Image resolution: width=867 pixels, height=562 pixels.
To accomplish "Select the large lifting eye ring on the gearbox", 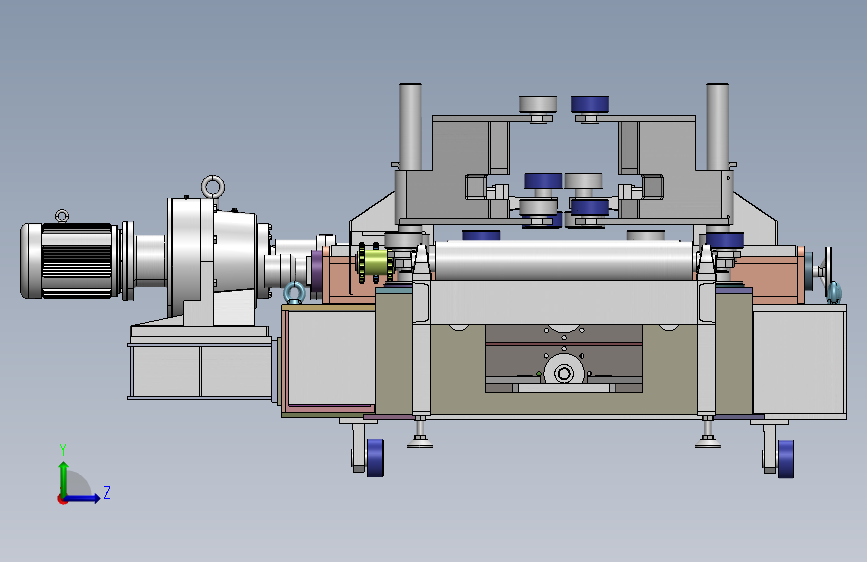I will pyautogui.click(x=213, y=186).
